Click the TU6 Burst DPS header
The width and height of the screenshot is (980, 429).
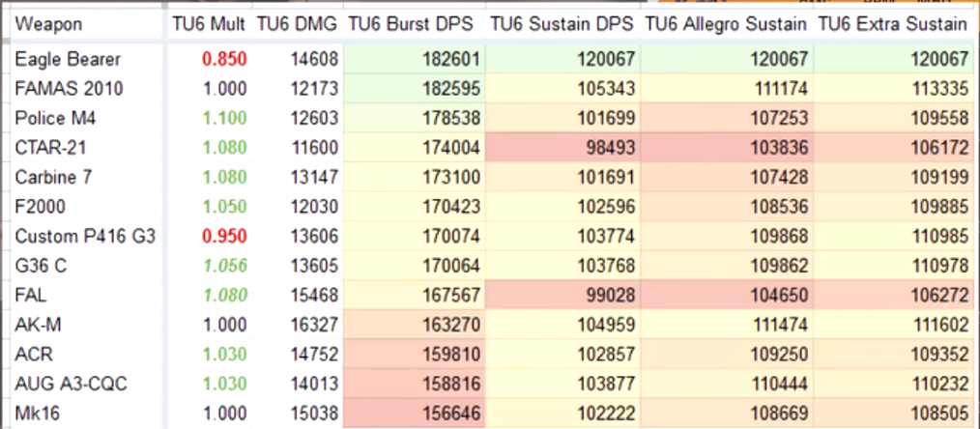tap(414, 25)
